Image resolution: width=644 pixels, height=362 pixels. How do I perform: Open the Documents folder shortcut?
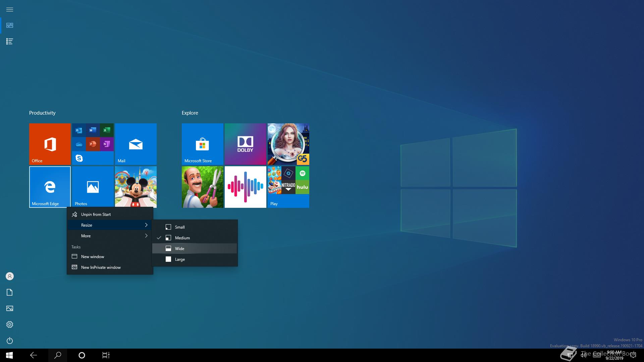(10, 292)
